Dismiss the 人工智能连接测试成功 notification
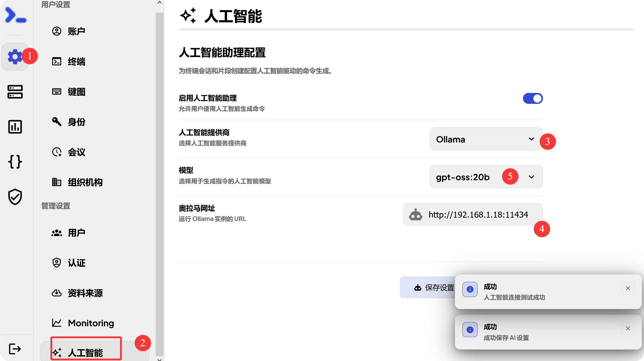 [x=628, y=288]
